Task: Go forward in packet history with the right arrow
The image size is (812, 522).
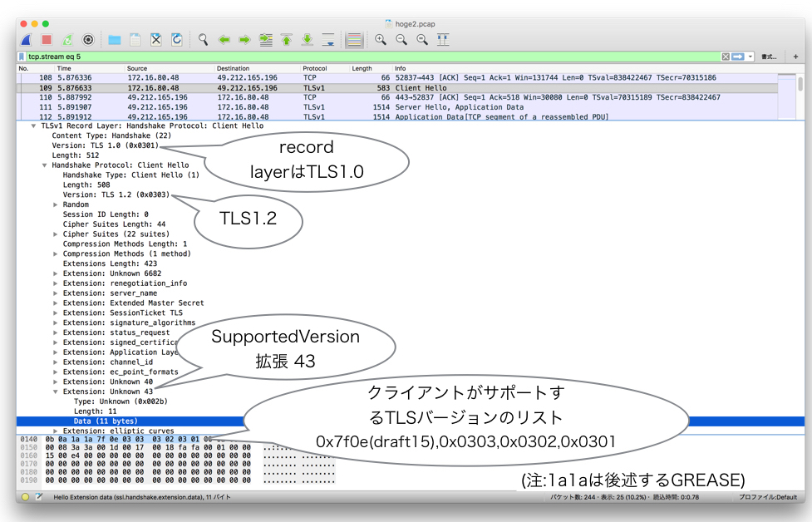Action: click(x=244, y=40)
